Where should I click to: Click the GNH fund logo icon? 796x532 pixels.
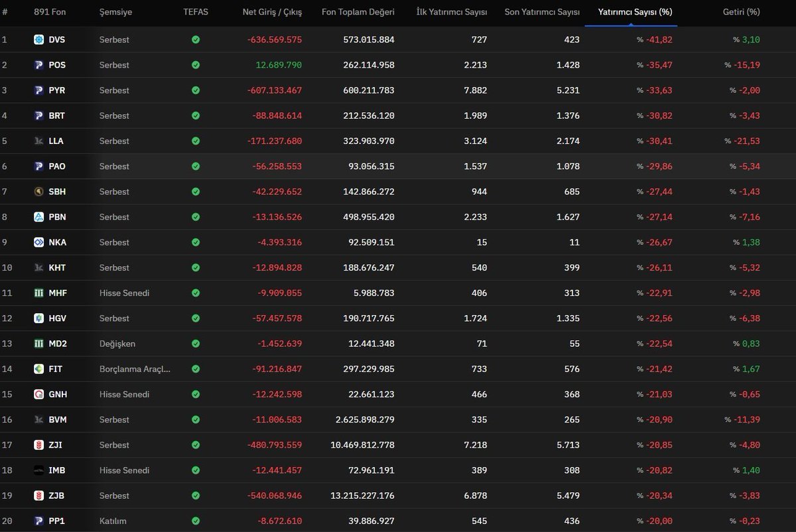point(38,395)
